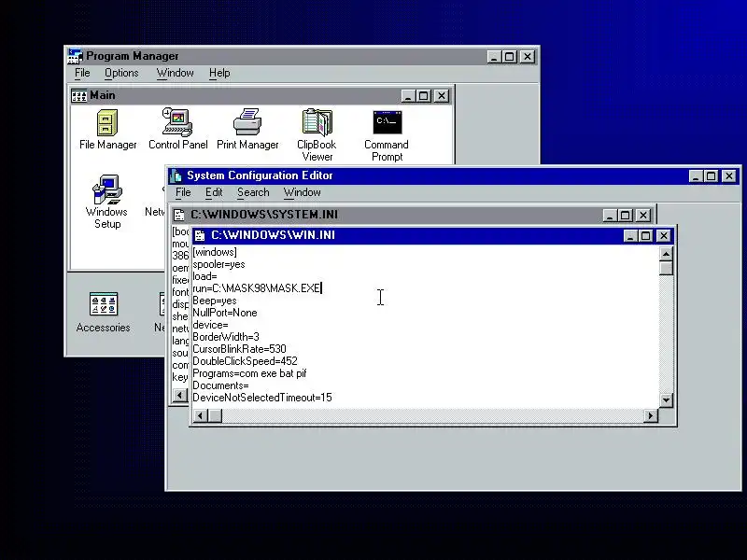747x560 pixels.
Task: Click the "Beep=yes" line
Action: [x=215, y=301]
